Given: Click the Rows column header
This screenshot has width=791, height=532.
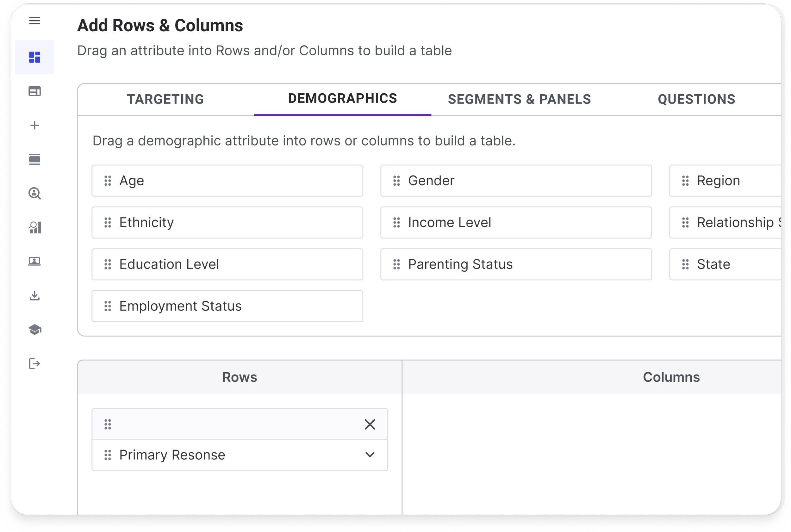Looking at the screenshot, I should 240,377.
